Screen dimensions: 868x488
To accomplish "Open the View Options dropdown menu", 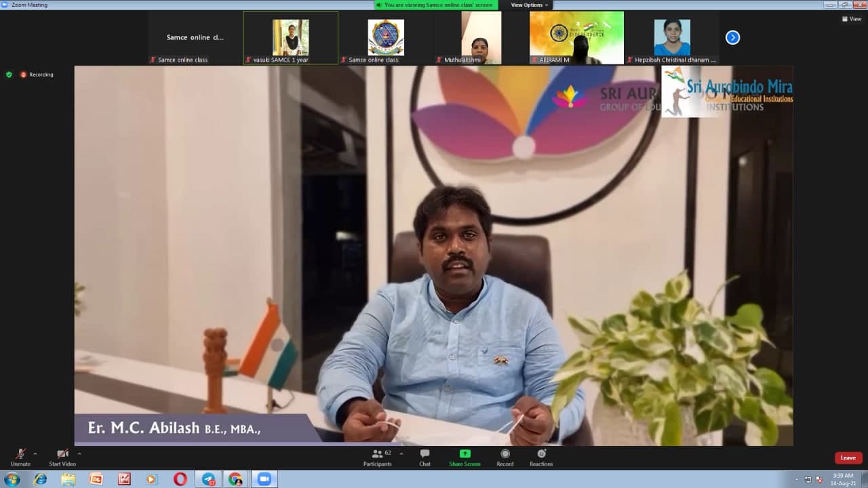I will [x=529, y=5].
